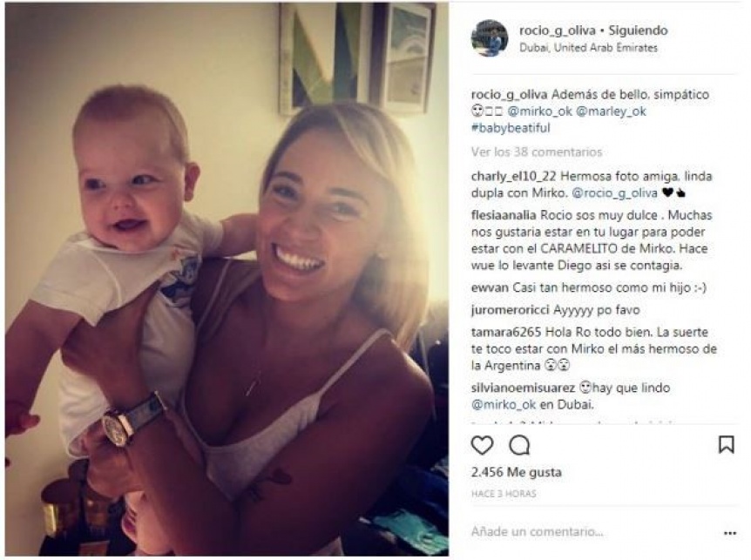Visit the juromeroricci commenter profile
751x560 pixels.
[510, 310]
